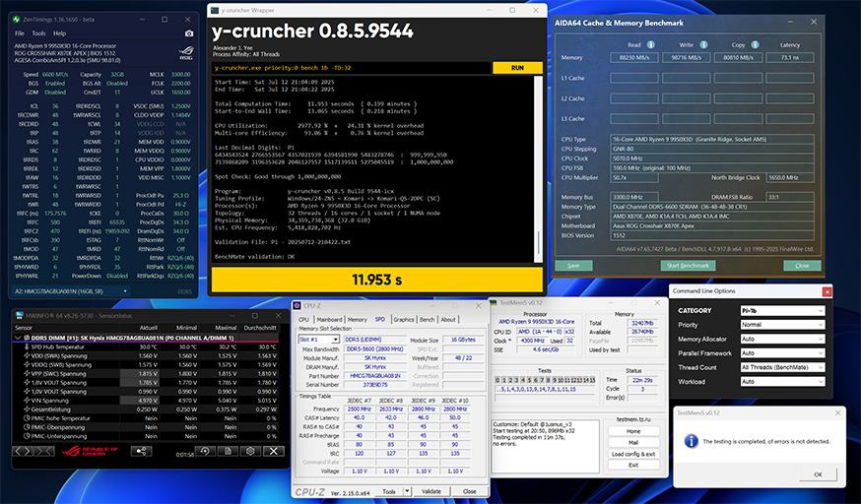Viewport: 861px width, 504px height.
Task: Click the ZenTimings app logo in title bar
Action: 16,19
